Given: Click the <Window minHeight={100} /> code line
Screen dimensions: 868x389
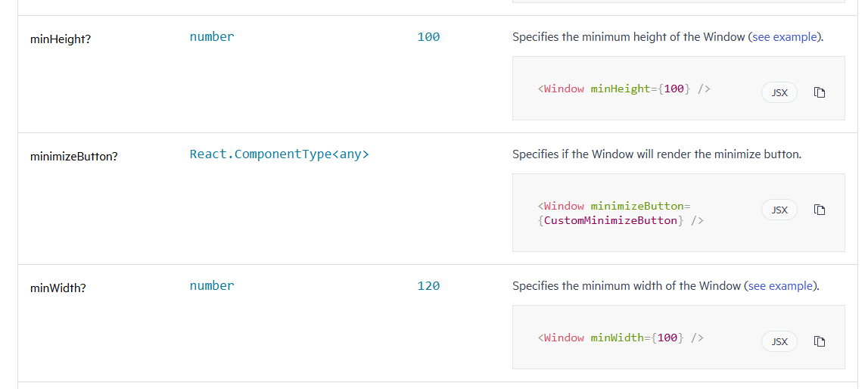Looking at the screenshot, I should [x=624, y=89].
